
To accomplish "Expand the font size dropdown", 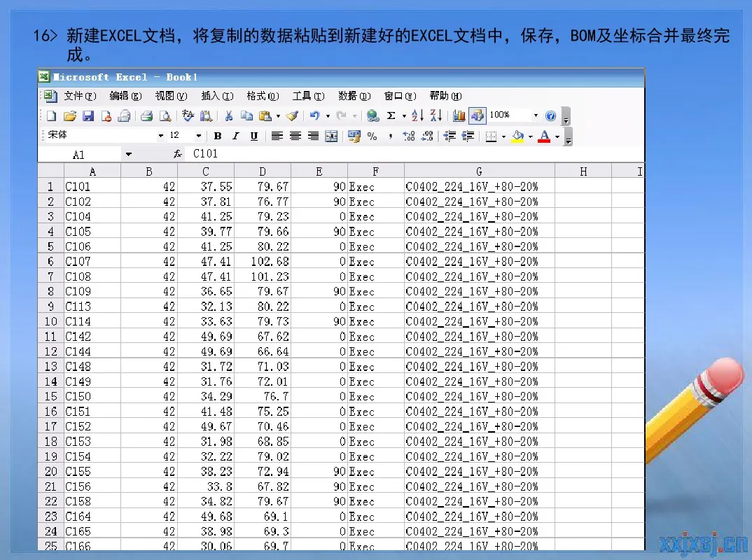I will 198,136.
